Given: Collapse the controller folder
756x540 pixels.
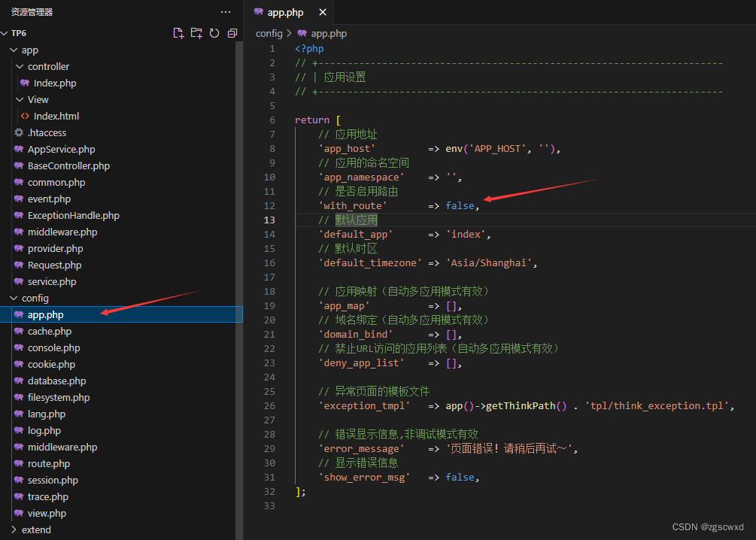Looking at the screenshot, I should [20, 66].
